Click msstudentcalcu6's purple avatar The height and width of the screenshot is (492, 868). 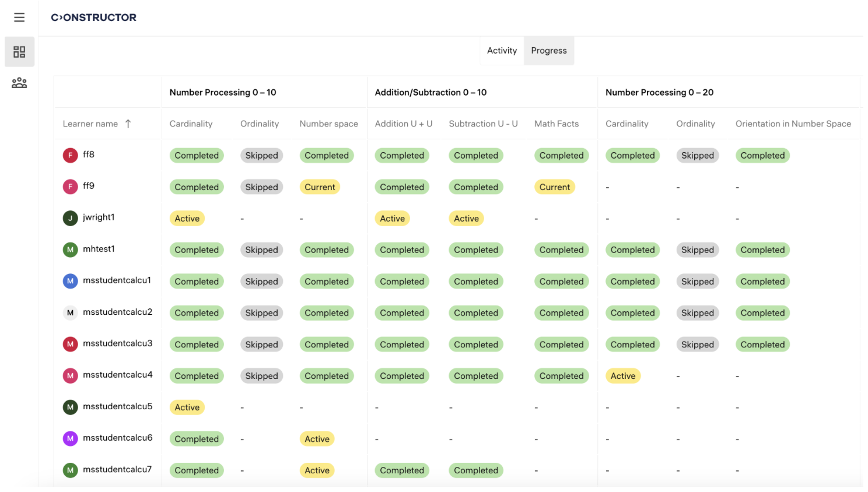tap(70, 438)
